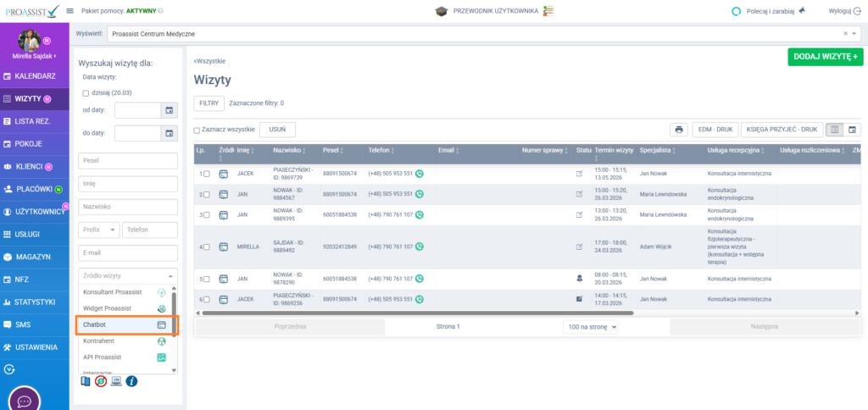
Task: Click the FILTRY button
Action: tap(209, 102)
